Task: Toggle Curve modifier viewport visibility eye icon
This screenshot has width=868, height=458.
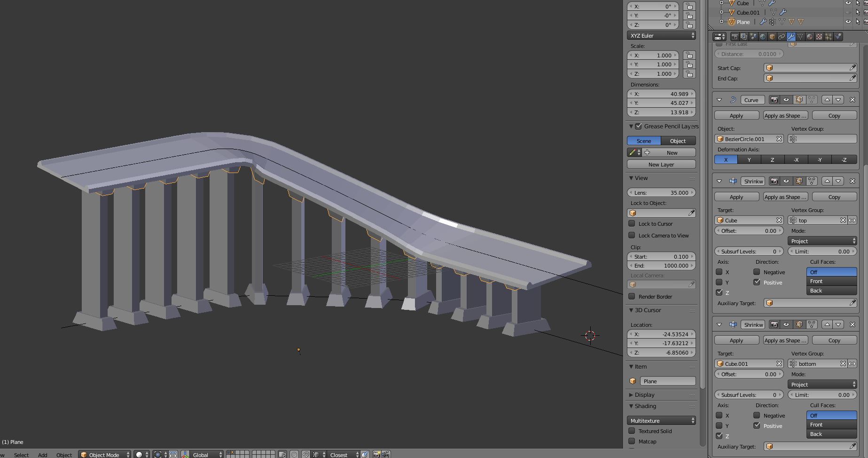Action: (786, 100)
